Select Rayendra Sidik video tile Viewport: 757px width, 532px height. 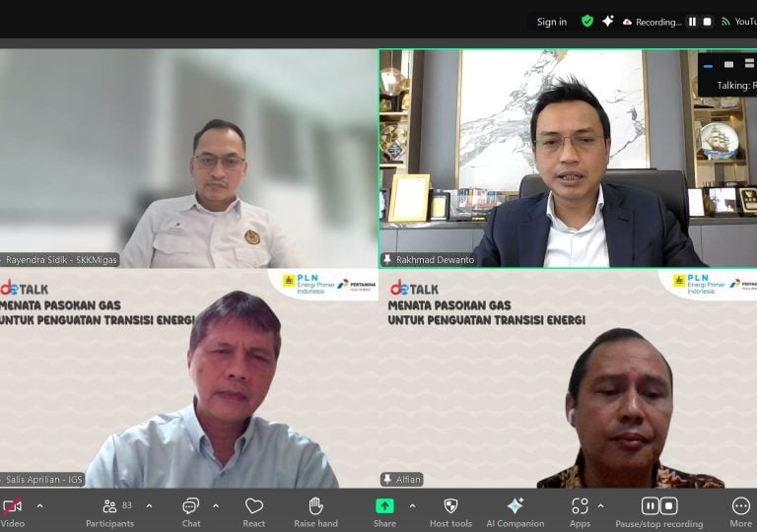point(188,159)
